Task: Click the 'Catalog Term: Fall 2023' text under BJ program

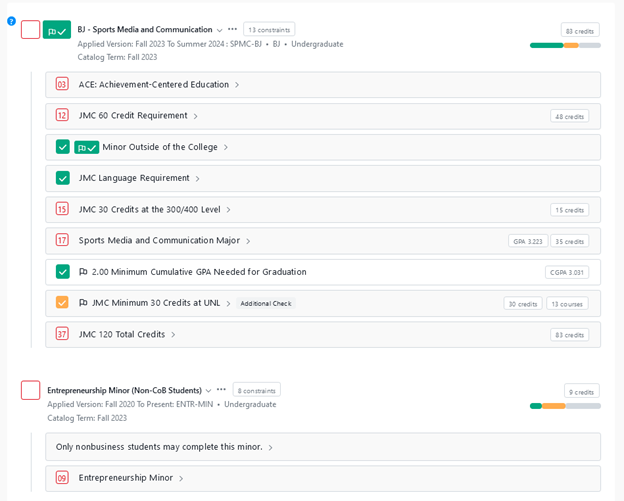Action: pyautogui.click(x=117, y=57)
